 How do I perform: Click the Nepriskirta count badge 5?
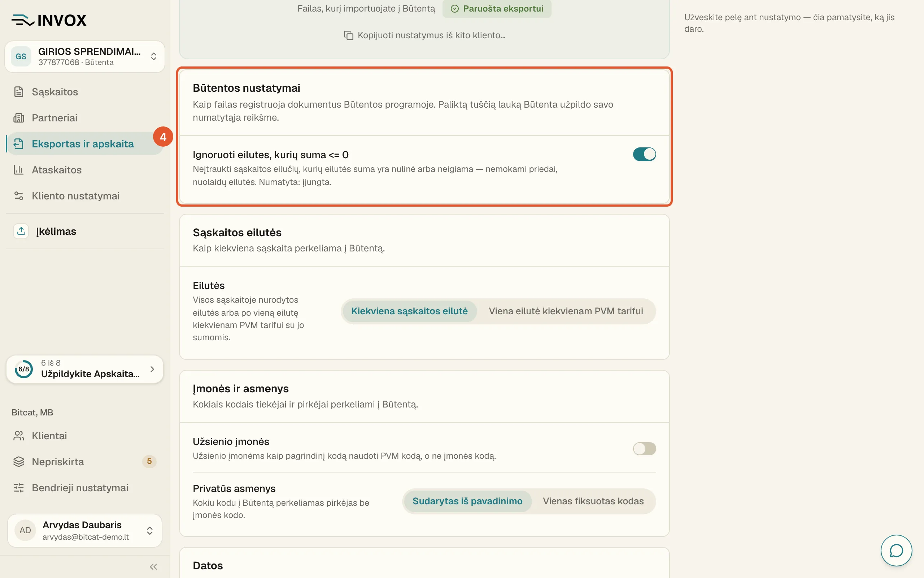tap(149, 461)
